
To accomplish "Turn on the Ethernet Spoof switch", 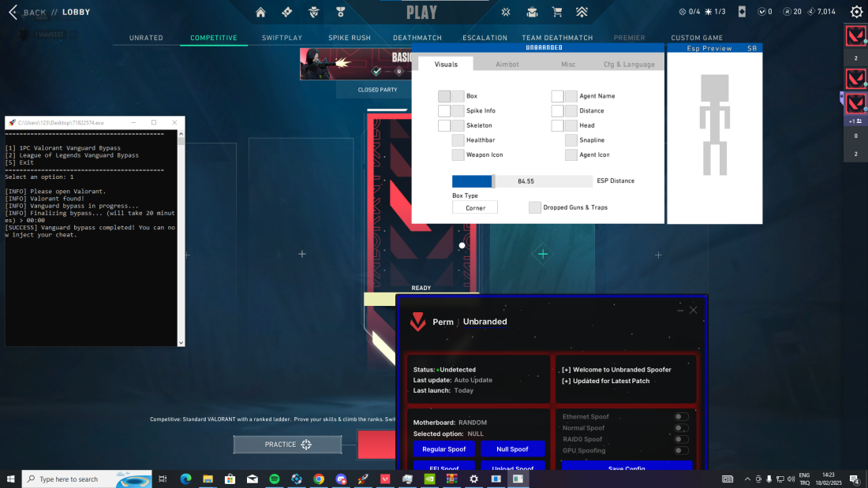I will pyautogui.click(x=682, y=416).
